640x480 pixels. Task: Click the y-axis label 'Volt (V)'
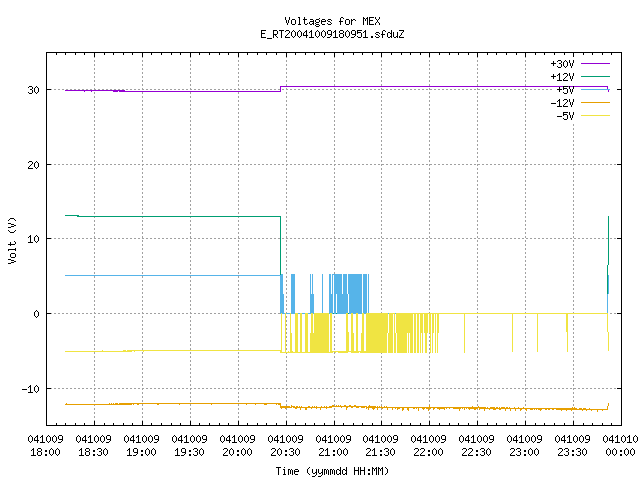pyautogui.click(x=12, y=240)
